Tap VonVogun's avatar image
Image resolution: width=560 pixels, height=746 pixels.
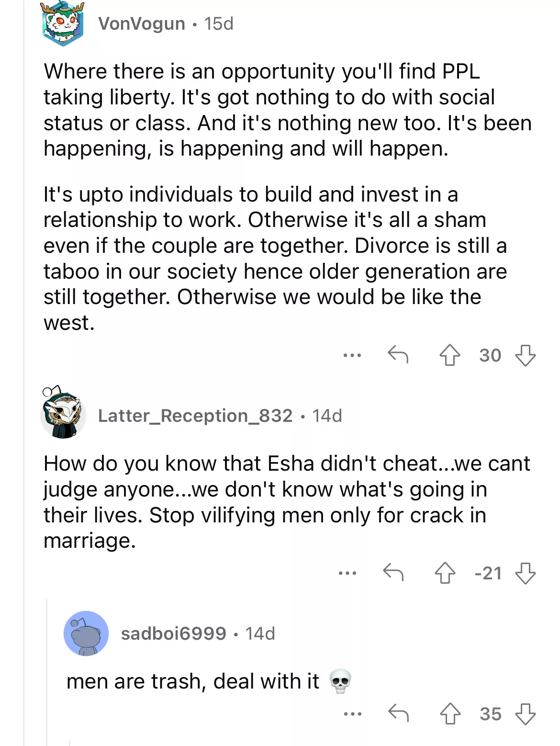tap(63, 23)
